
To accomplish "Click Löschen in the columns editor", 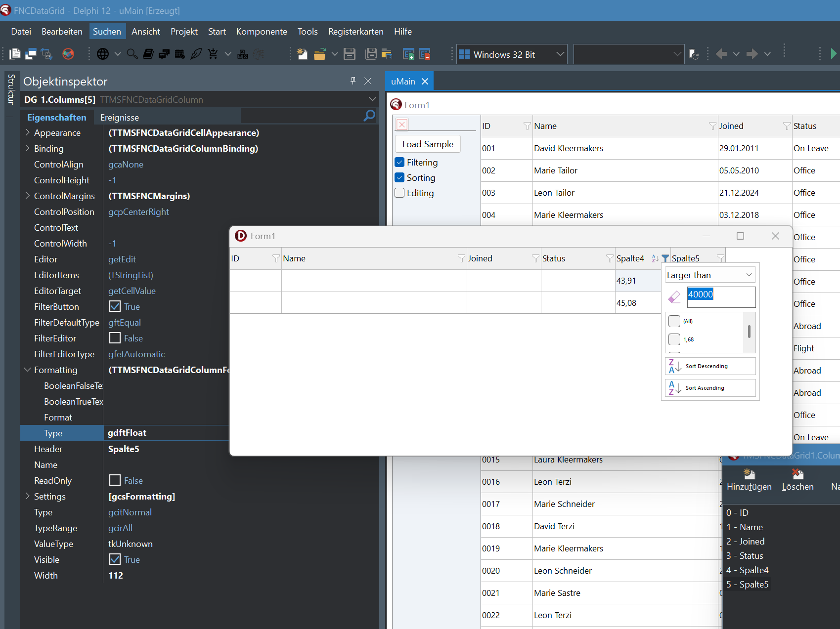I will point(797,480).
